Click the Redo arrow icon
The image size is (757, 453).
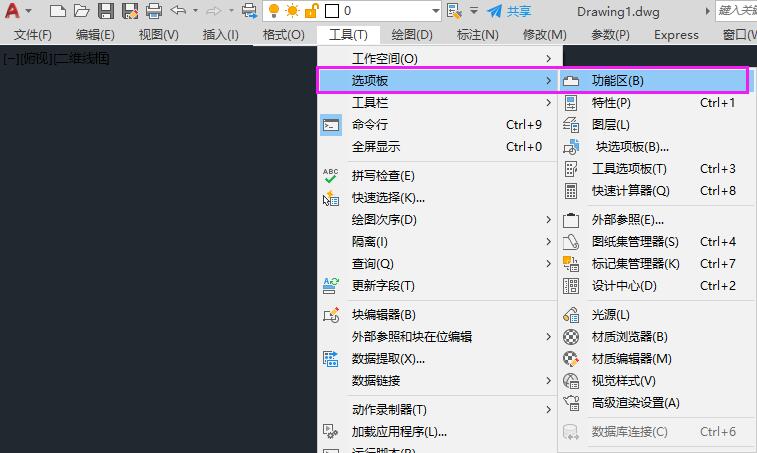214,10
